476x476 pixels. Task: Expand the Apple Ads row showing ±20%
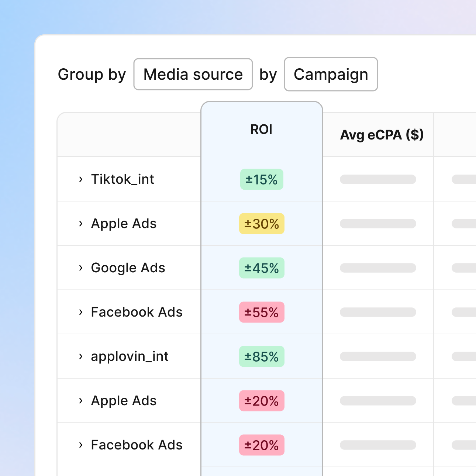(x=80, y=401)
